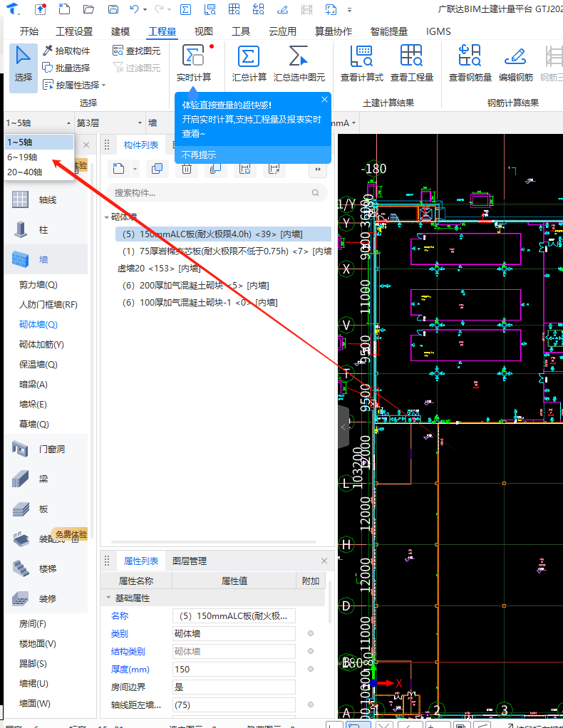Image resolution: width=563 pixels, height=728 pixels.
Task: Click the Save icon in quick access toolbar
Action: pyautogui.click(x=113, y=9)
